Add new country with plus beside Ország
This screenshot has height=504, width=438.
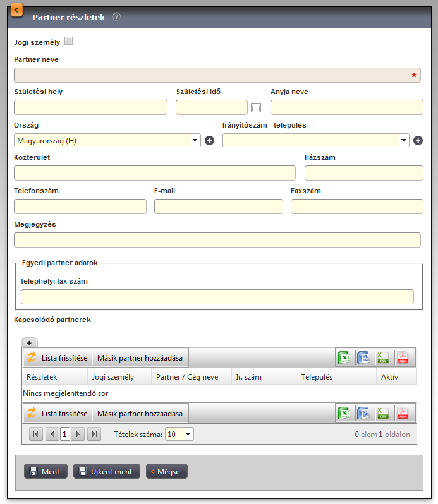(x=209, y=140)
